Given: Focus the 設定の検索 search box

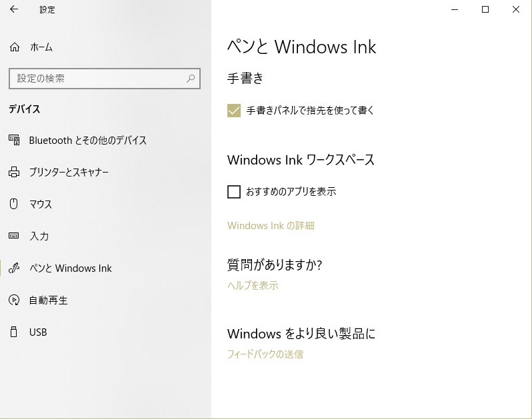Looking at the screenshot, I should pos(105,79).
